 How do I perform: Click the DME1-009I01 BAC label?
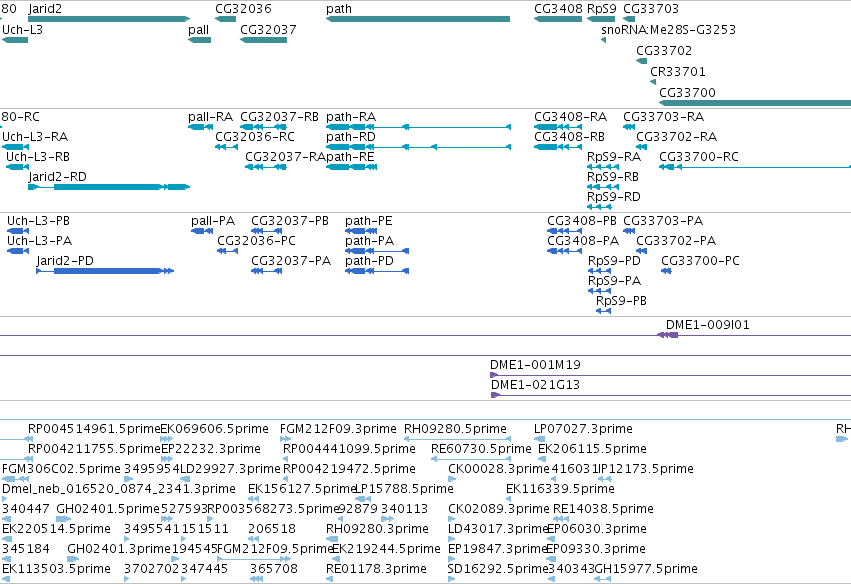click(707, 325)
